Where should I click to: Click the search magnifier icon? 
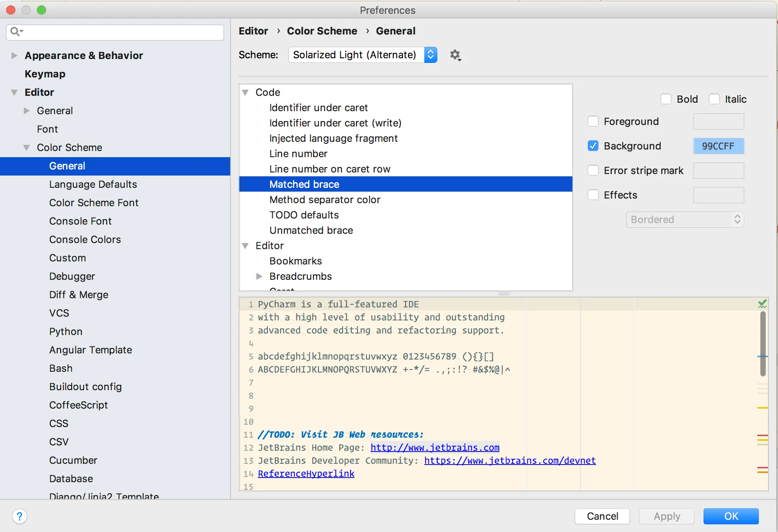[x=15, y=31]
